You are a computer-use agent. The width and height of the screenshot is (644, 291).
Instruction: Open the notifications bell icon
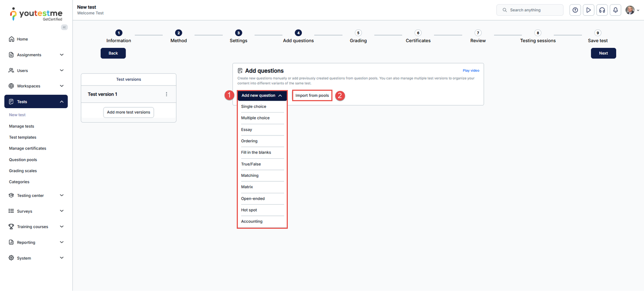tap(615, 10)
